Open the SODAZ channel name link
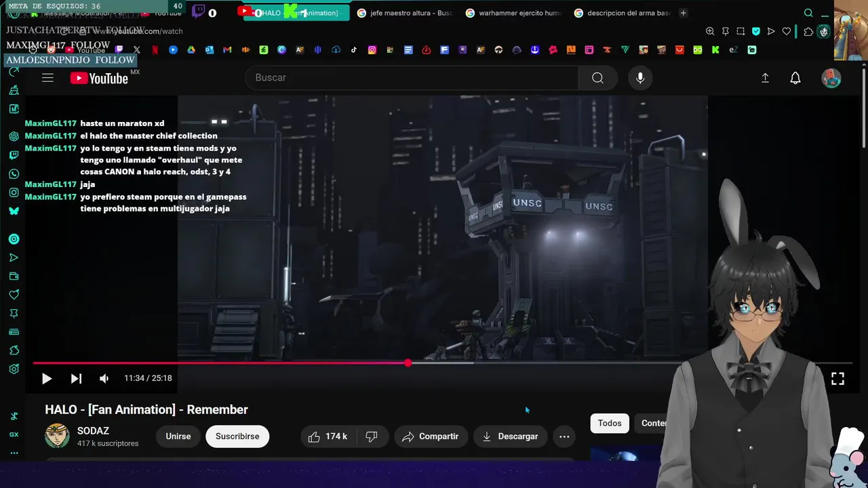Viewport: 868px width, 488px height. point(93,431)
